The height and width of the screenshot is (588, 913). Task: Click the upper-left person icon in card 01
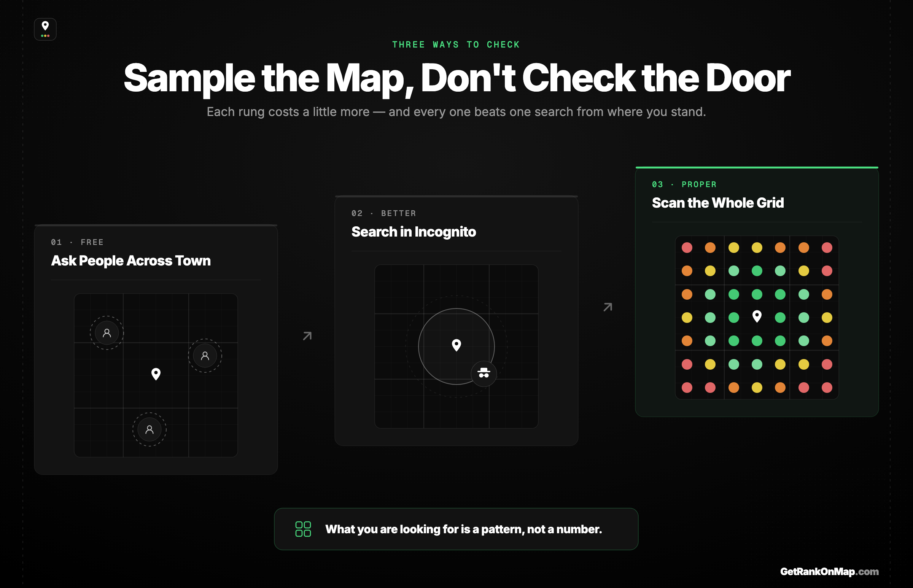point(107,333)
